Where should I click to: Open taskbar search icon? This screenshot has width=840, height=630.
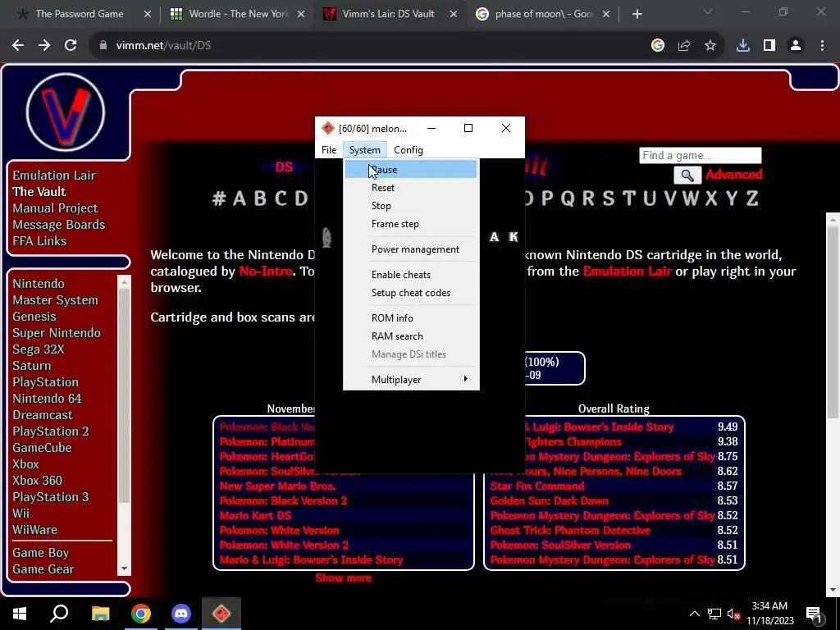pyautogui.click(x=59, y=614)
